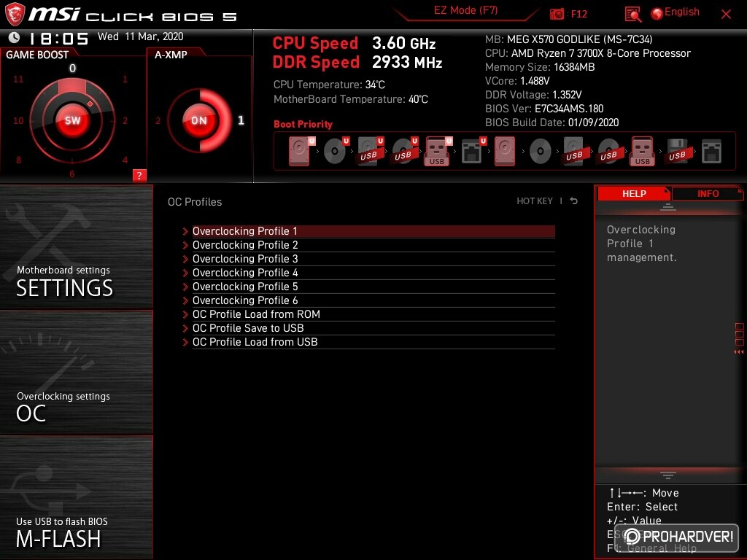747x560 pixels.
Task: Select the OC Profile Load from ROM entry
Action: point(373,314)
